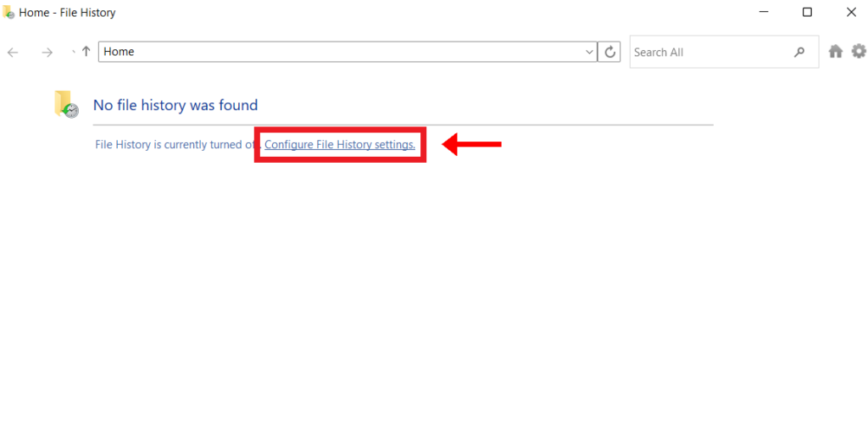Go back with the back arrow
Image resolution: width=868 pixels, height=440 pixels.
[x=13, y=53]
